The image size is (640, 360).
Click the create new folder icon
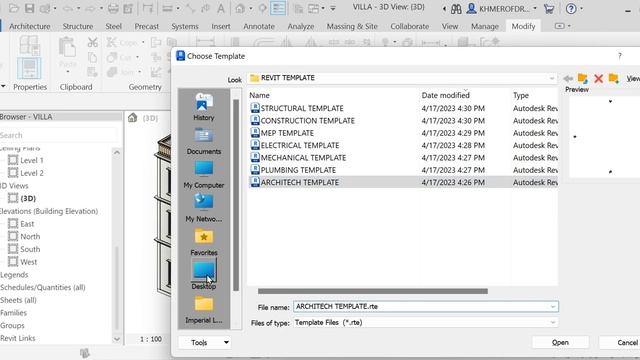(613, 78)
